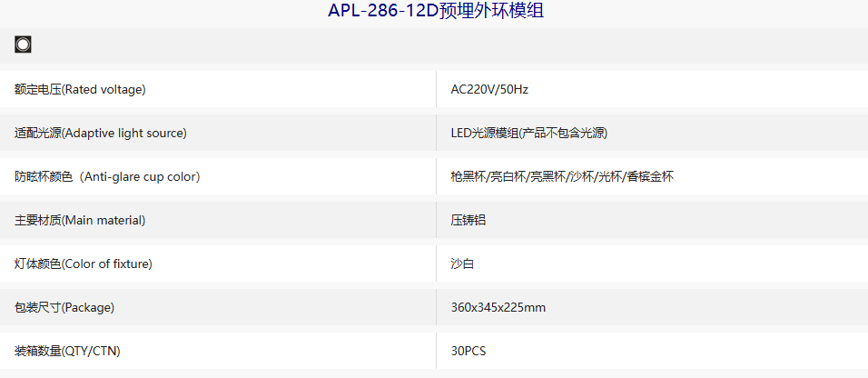The width and height of the screenshot is (868, 378).
Task: Click the value 压铸铝
Action: [x=468, y=221]
